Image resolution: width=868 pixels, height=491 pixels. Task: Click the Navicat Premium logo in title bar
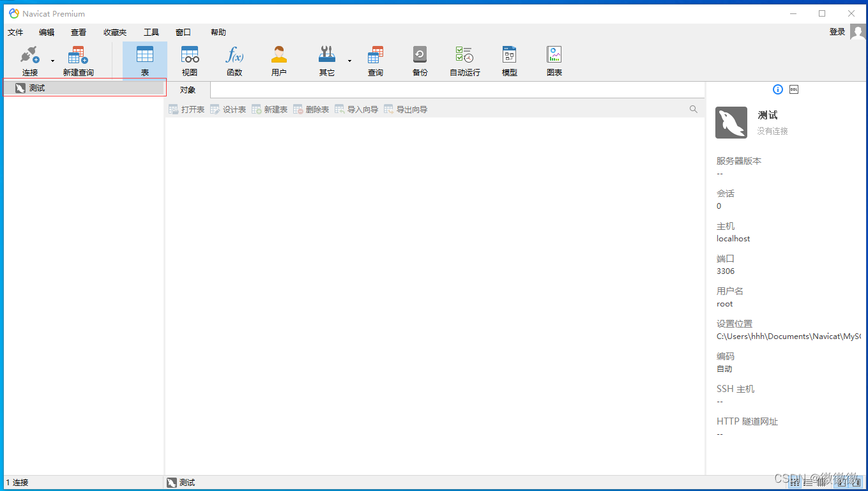point(14,13)
